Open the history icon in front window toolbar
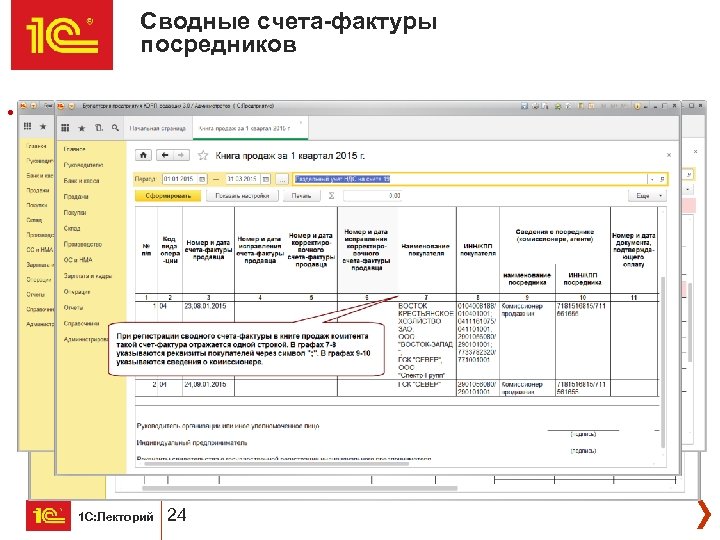Image resolution: width=720 pixels, height=540 pixels. (99, 128)
